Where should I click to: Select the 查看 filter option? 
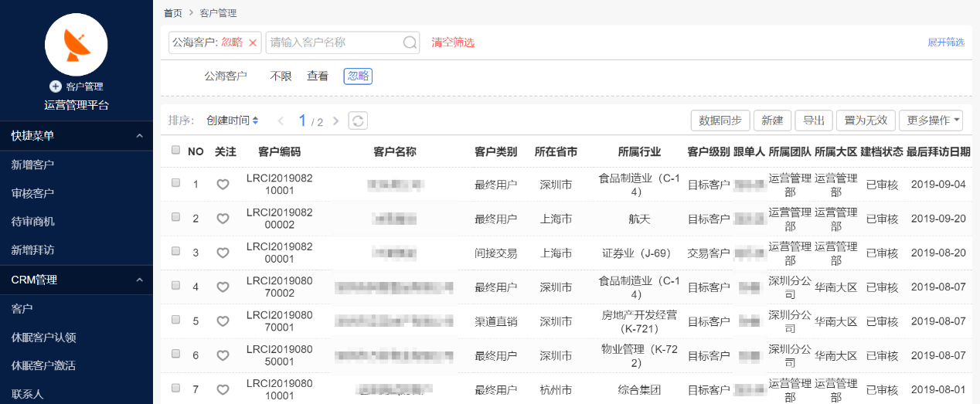(x=318, y=76)
